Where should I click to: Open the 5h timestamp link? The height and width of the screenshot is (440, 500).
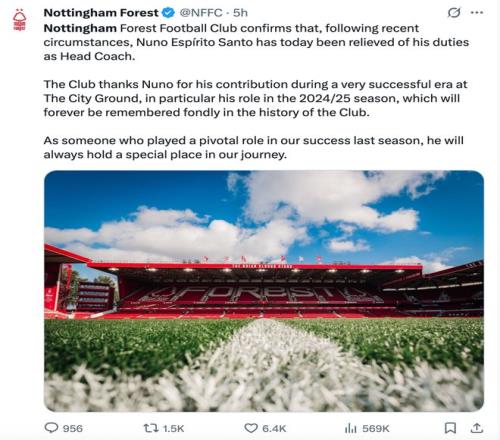click(x=240, y=13)
